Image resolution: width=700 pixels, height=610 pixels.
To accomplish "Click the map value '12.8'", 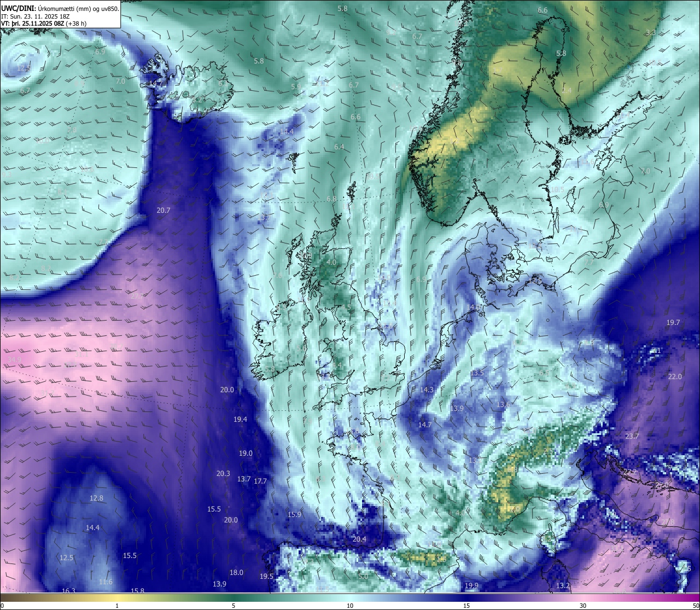I will (97, 498).
